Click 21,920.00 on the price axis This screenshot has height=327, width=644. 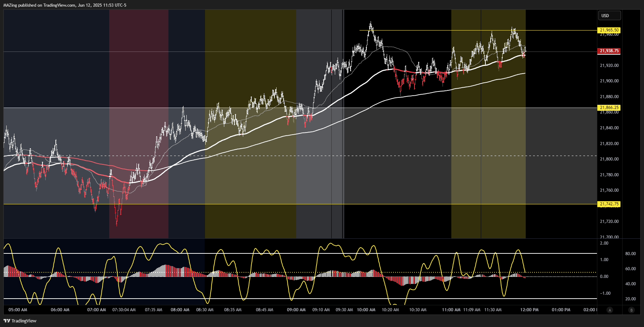pos(609,66)
